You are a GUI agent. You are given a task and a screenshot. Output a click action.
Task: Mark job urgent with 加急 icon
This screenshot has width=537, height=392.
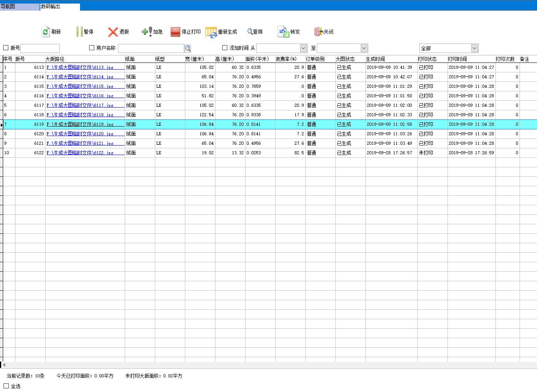[147, 32]
